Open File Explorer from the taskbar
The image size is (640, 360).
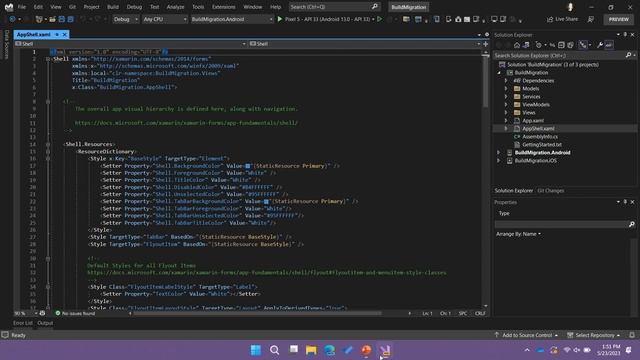click(311, 350)
